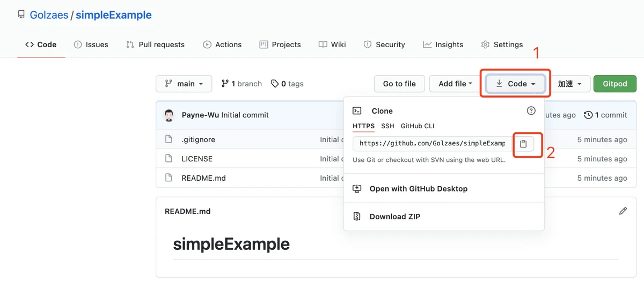This screenshot has width=644, height=281.
Task: Click the clock icon beside 1 commit
Action: click(x=588, y=115)
